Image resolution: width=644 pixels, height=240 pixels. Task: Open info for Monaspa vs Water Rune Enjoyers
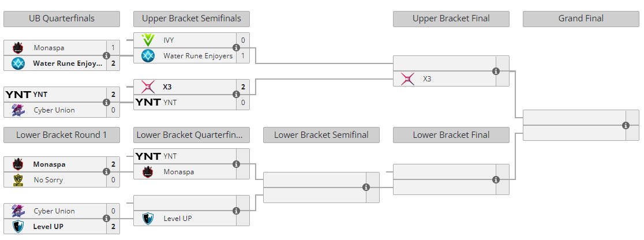coord(106,56)
